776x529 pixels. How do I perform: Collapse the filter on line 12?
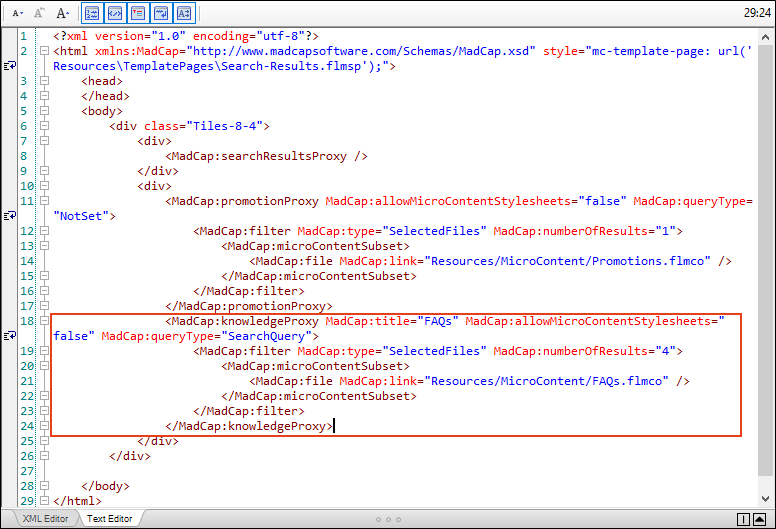(x=45, y=231)
